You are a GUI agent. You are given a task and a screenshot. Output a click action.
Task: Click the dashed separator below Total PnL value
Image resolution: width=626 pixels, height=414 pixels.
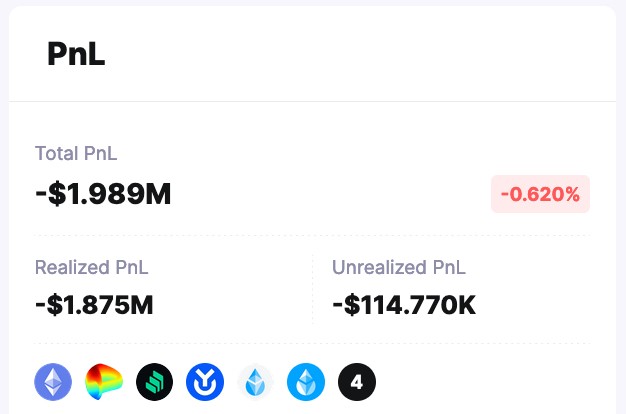tap(313, 236)
